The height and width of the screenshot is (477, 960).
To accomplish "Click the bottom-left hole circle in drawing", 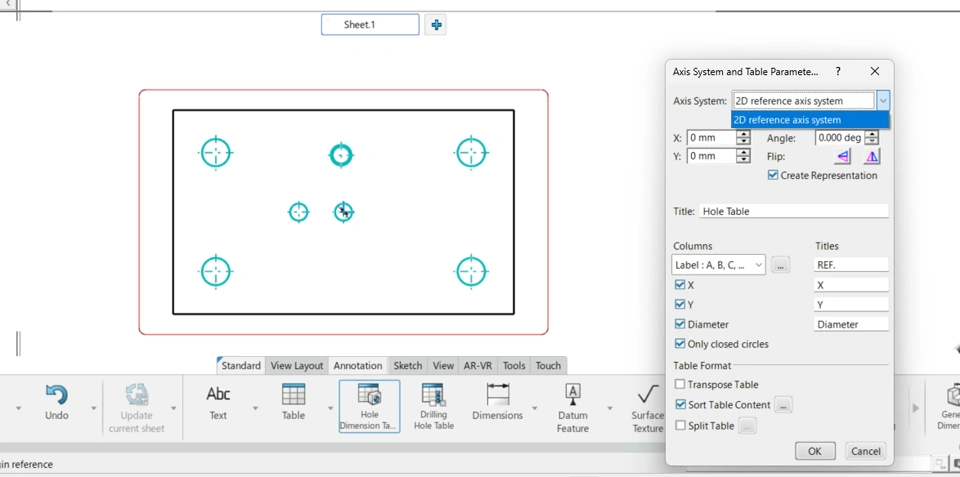I will click(x=216, y=271).
